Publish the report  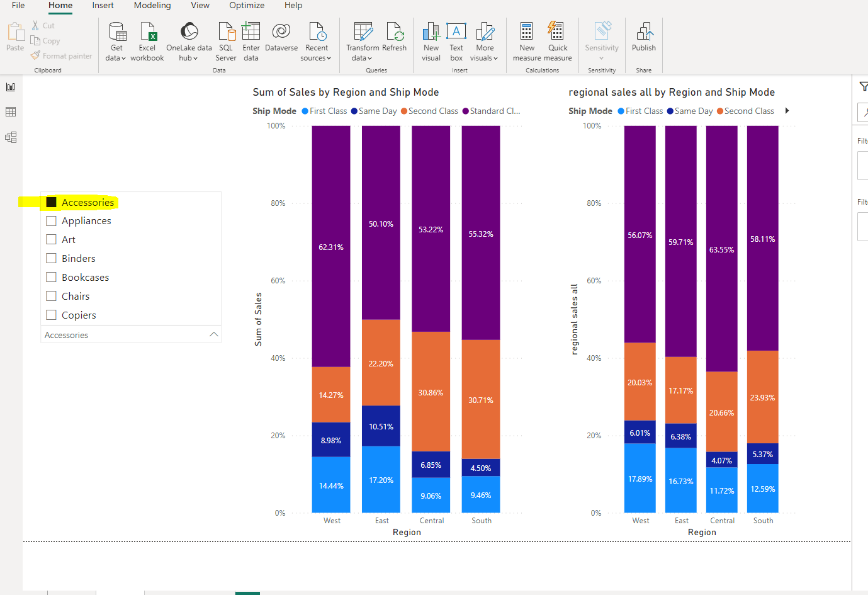tap(644, 38)
